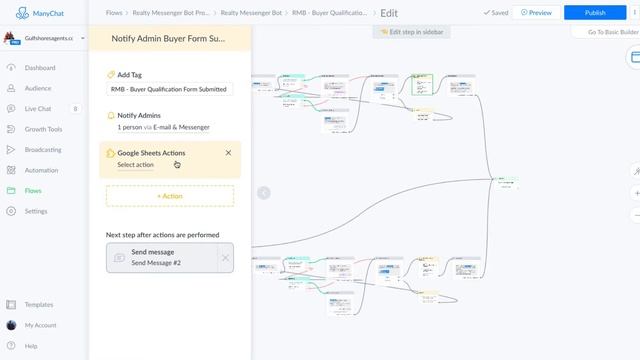Click the My Account avatar

11,325
